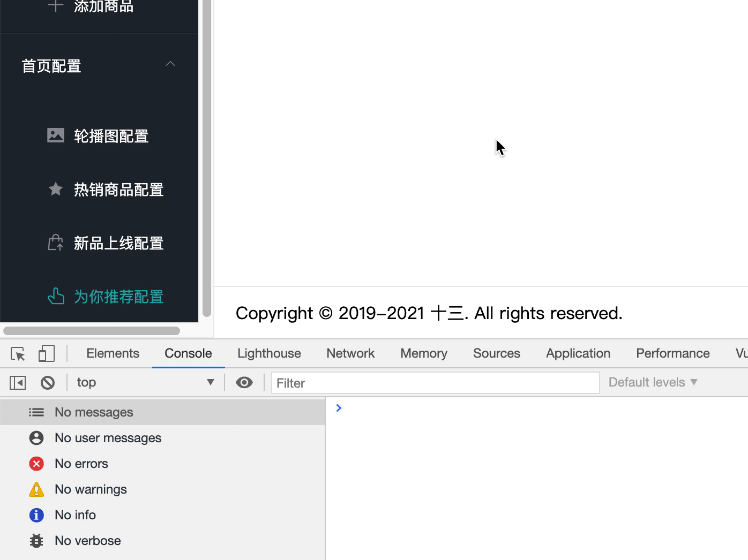Screen dimensions: 748x560
Task: Hide the console sidebar panel
Action: [x=18, y=383]
